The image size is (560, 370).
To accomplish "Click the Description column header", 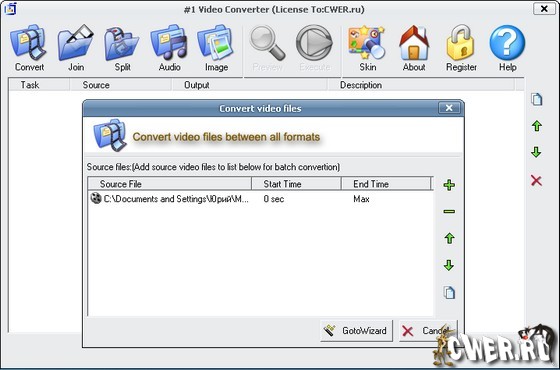I will tap(421, 85).
